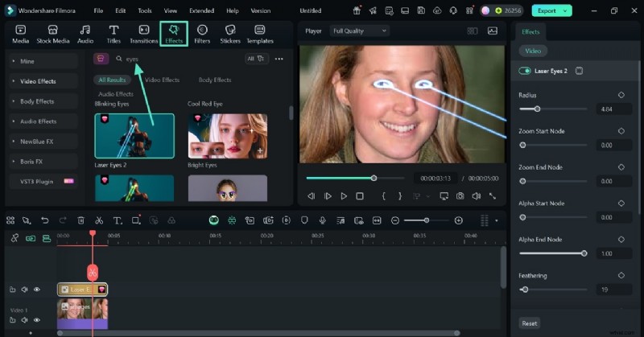The image size is (644, 337).
Task: Toggle Zoom End Node keyframe diamond
Action: point(621,167)
